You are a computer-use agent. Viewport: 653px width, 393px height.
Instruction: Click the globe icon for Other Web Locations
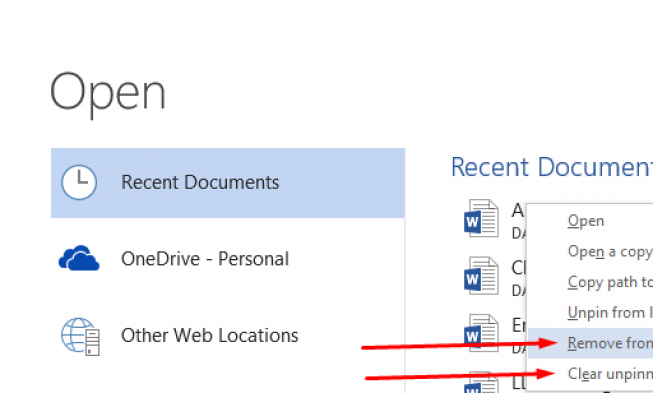(x=80, y=336)
